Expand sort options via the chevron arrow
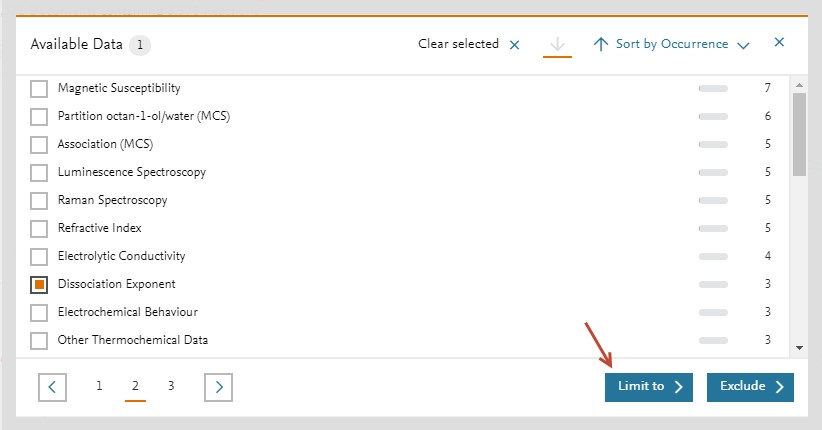Image resolution: width=822 pixels, height=430 pixels. (x=743, y=45)
